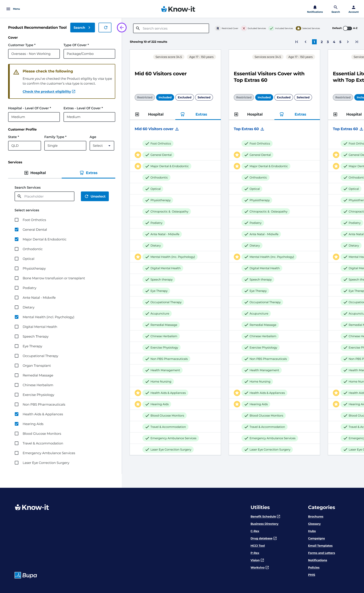Open the Family Type field
The image size is (364, 593).
pyautogui.click(x=65, y=146)
